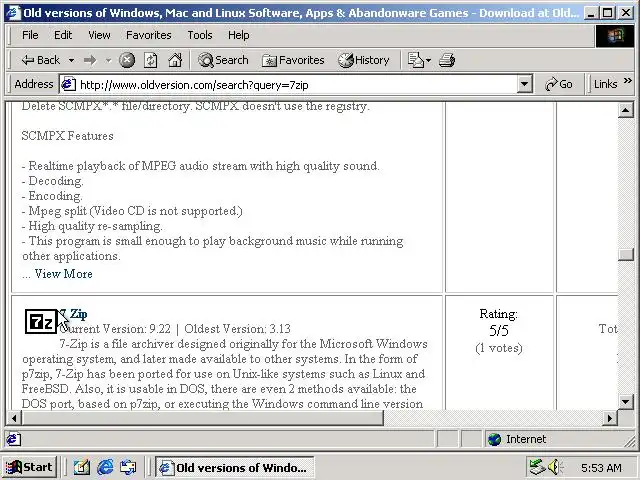This screenshot has width=640, height=480.
Task: Click the vertical scrollbar down arrow
Action: pyautogui.click(x=625, y=402)
